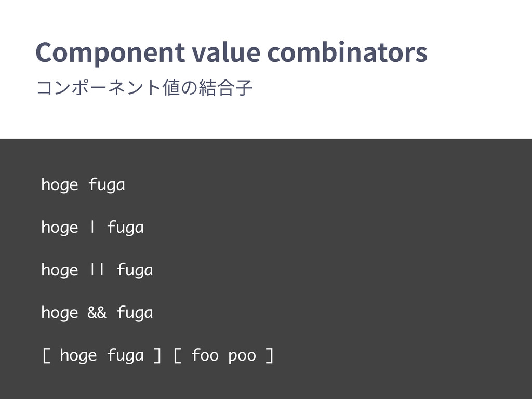532x399 pixels.
Task: Click "hoge" inside the square brackets
Action: [78, 356]
